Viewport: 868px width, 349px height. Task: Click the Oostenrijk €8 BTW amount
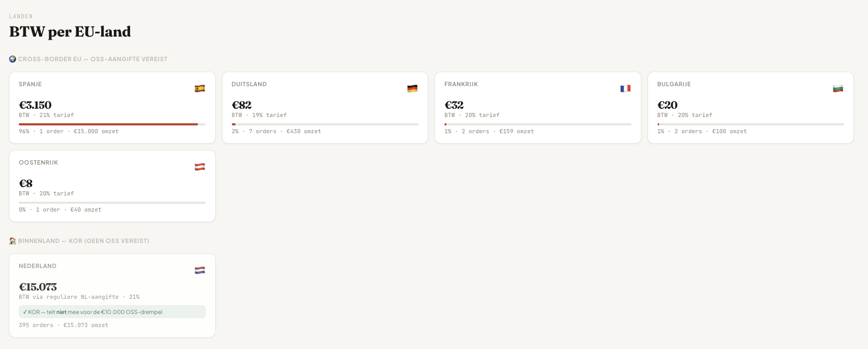click(26, 183)
